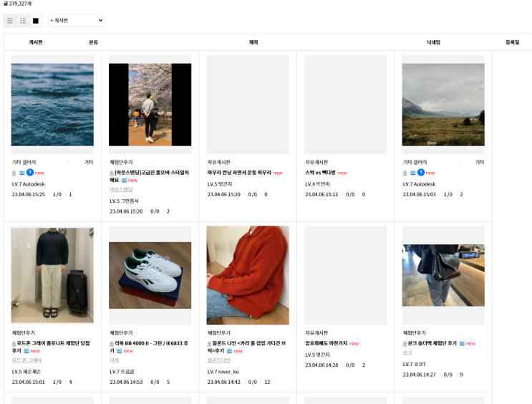The height and width of the screenshot is (404, 532).
Task: Click the 등록일 column header
Action: pos(513,42)
